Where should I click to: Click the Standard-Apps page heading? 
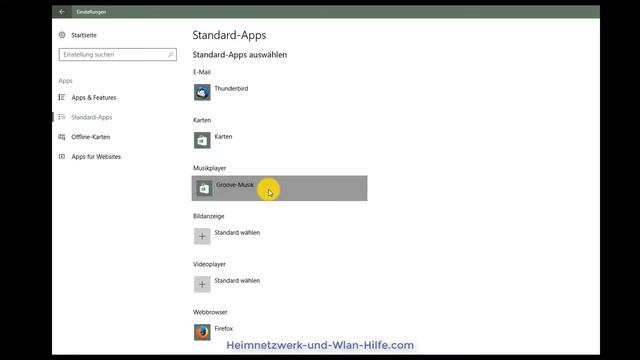(229, 35)
